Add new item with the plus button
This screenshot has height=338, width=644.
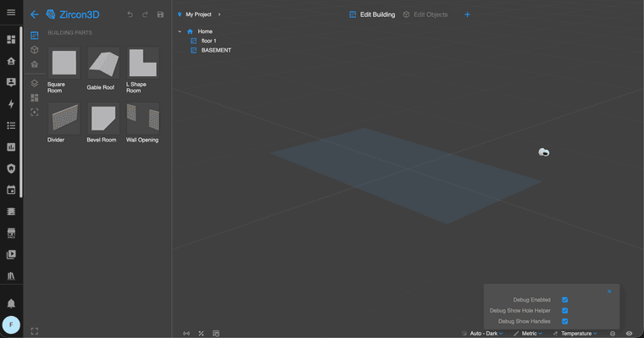[x=467, y=14]
